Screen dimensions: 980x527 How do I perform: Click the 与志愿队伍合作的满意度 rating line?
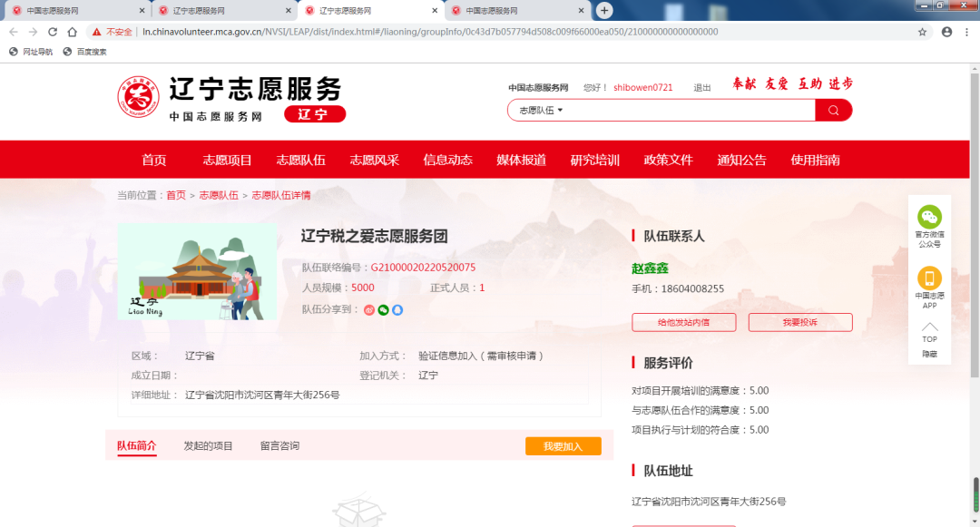point(700,410)
